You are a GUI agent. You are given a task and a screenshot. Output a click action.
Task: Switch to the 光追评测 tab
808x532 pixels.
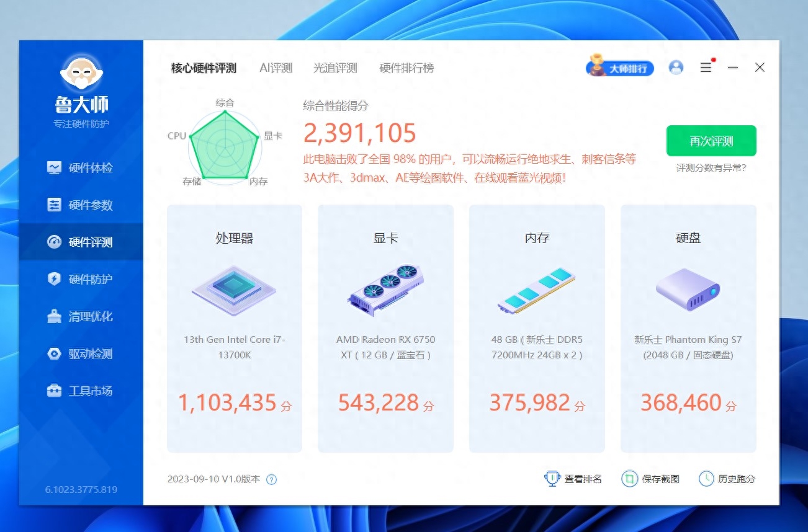coord(335,68)
